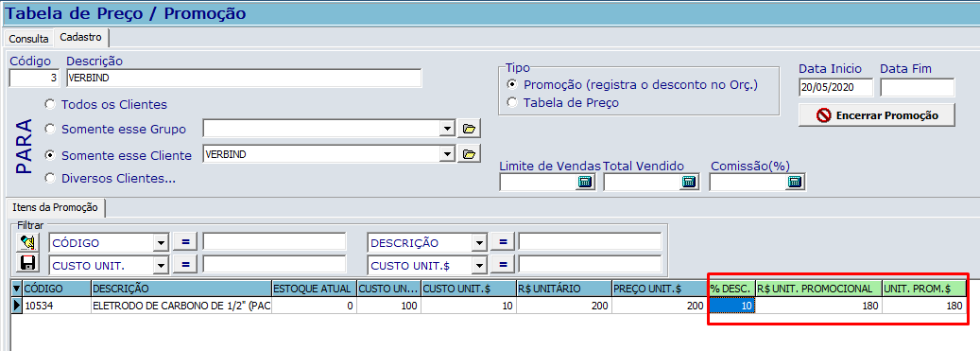Click the equals operator button beside CUSTO UNIT.$ filter
980x351 pixels.
[503, 265]
